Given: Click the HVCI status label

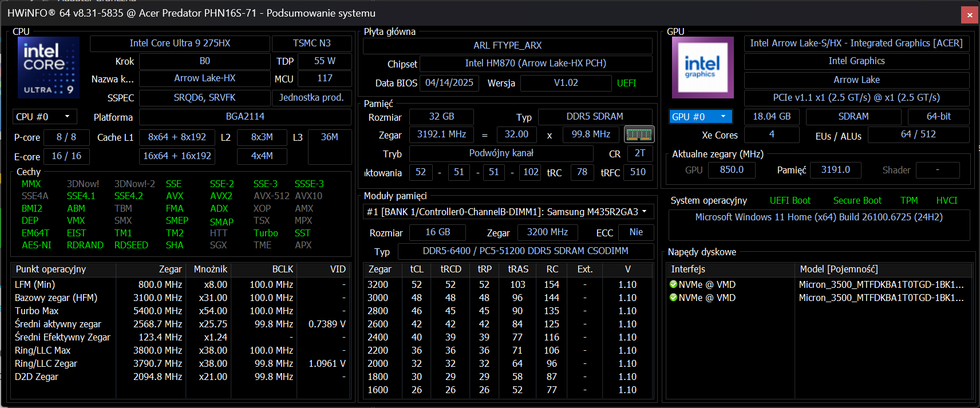Looking at the screenshot, I should [x=946, y=200].
